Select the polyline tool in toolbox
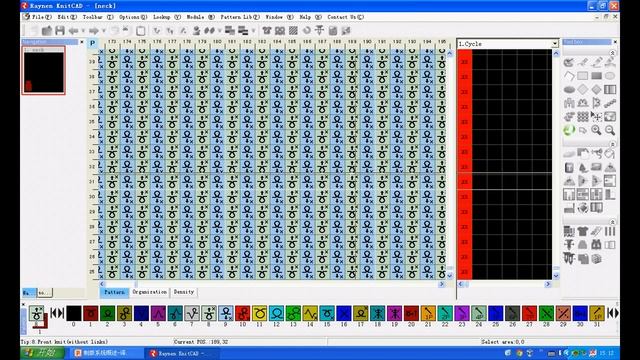640x360 pixels. [x=569, y=76]
